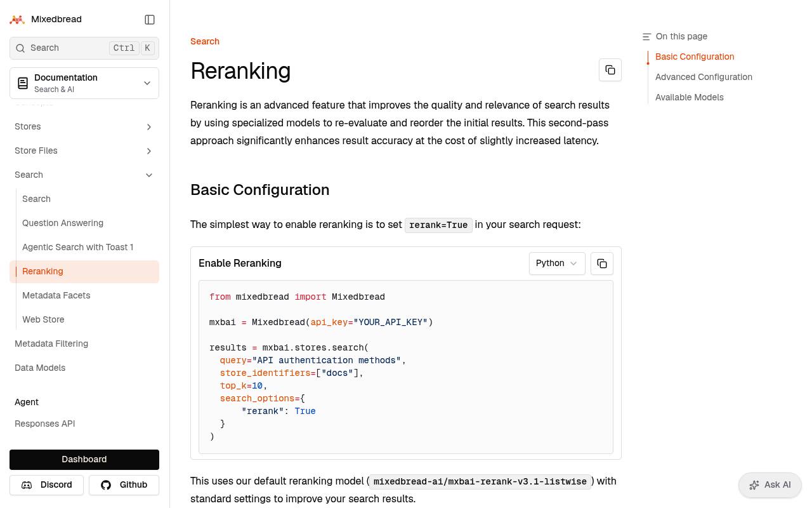The height and width of the screenshot is (508, 812).
Task: Click the On this page list icon
Action: click(647, 37)
